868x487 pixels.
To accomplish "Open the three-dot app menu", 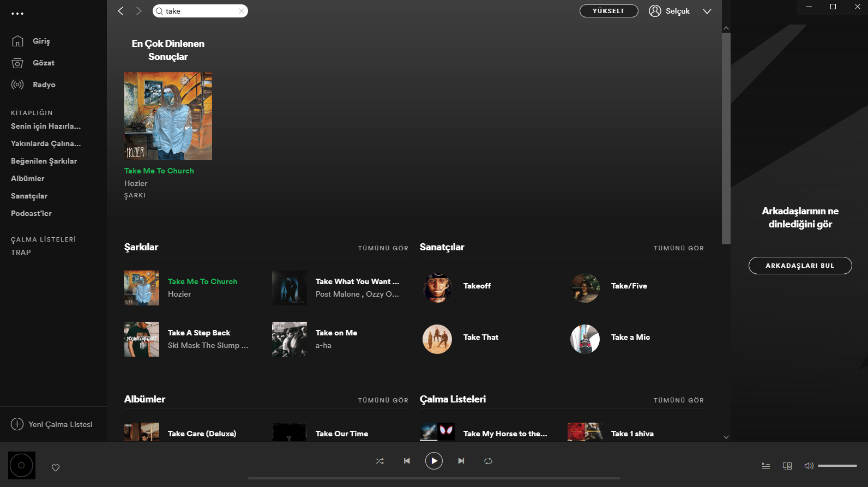I will tap(17, 14).
